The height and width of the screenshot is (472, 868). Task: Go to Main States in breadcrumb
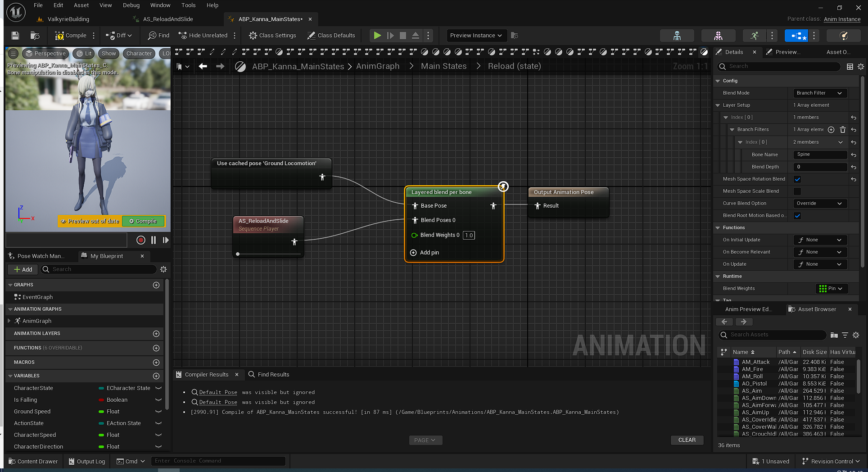[x=444, y=66]
